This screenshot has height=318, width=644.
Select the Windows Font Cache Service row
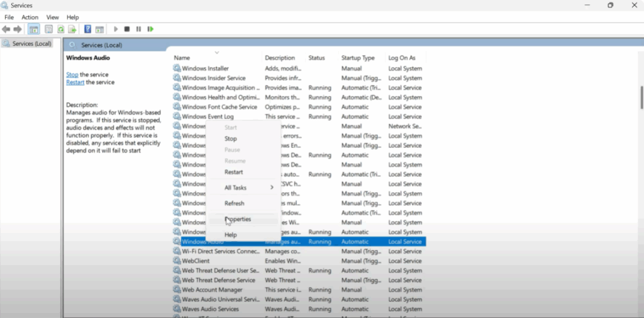(299, 107)
